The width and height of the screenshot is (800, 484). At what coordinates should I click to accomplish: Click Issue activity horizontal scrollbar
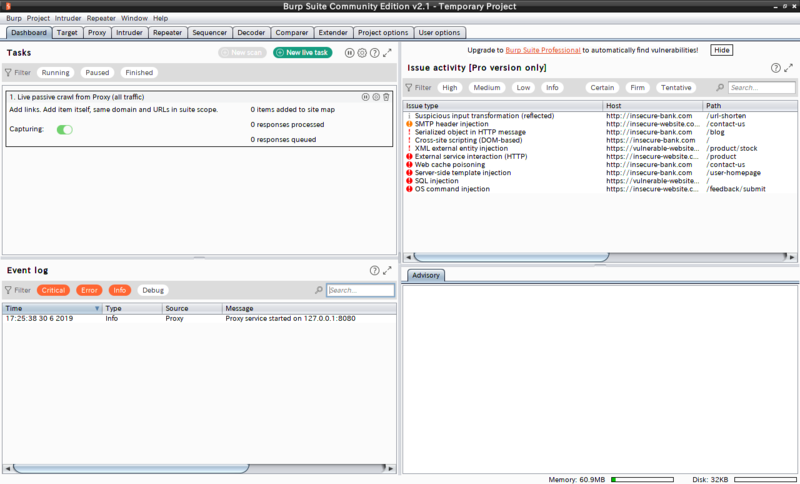tap(511, 257)
